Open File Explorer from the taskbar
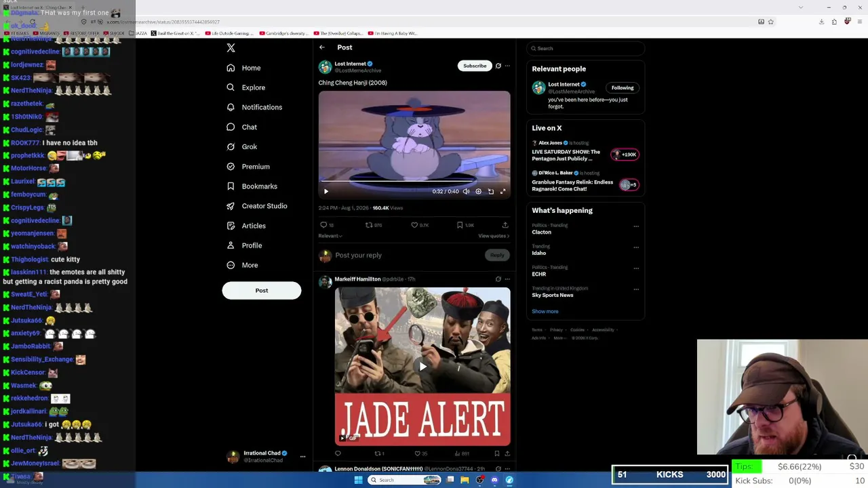This screenshot has height=488, width=868. (x=465, y=480)
